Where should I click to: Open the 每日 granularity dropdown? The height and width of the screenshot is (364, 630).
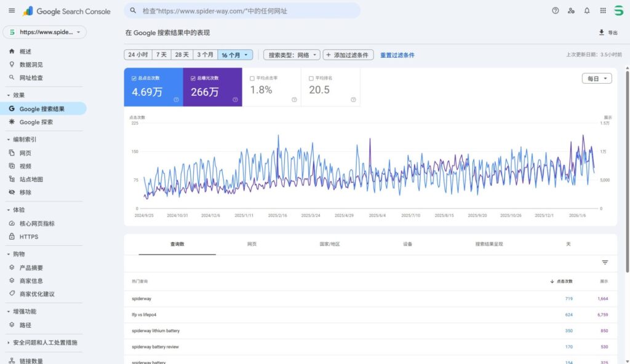[x=597, y=79]
